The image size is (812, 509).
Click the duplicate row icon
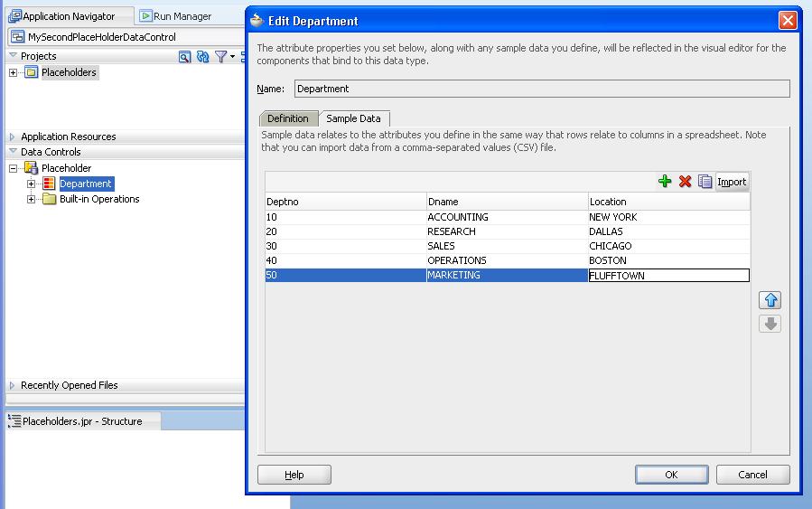point(705,182)
